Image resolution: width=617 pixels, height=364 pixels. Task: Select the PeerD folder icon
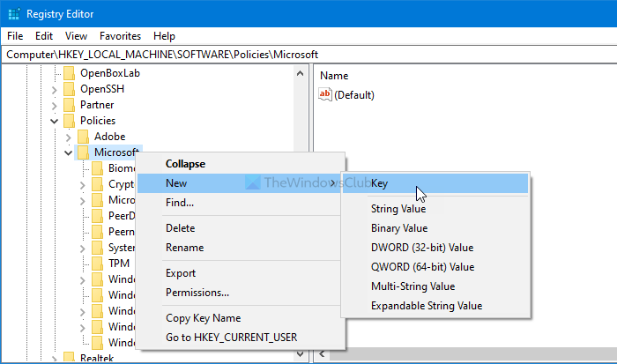click(x=97, y=216)
